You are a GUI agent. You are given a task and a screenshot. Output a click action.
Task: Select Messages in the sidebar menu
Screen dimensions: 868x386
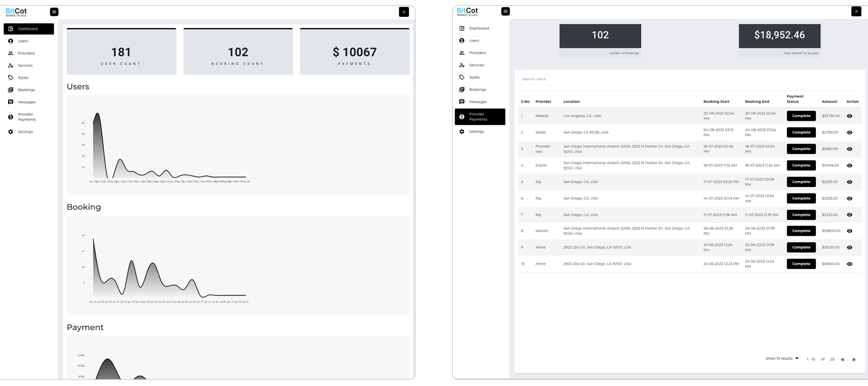[x=11, y=102]
